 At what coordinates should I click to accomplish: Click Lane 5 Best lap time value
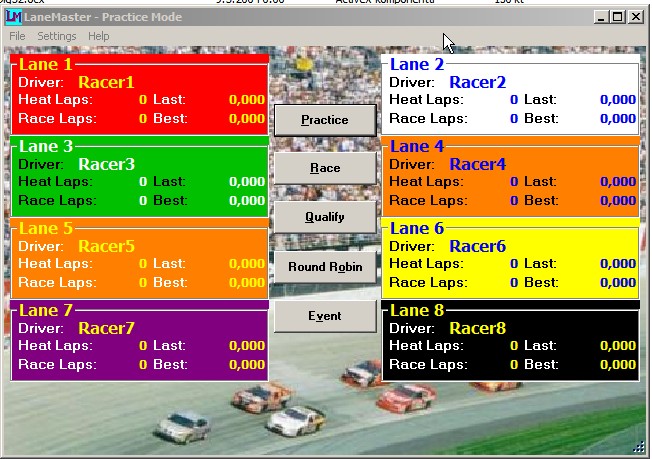[x=247, y=283]
